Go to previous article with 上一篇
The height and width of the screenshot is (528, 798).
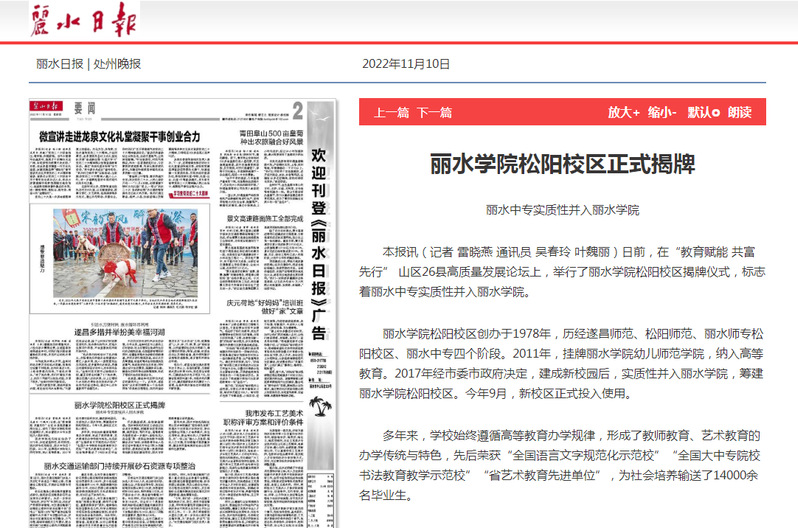(x=390, y=112)
